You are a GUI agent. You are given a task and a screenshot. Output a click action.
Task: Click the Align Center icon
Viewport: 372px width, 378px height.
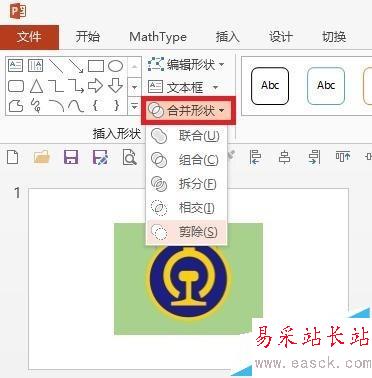284,157
